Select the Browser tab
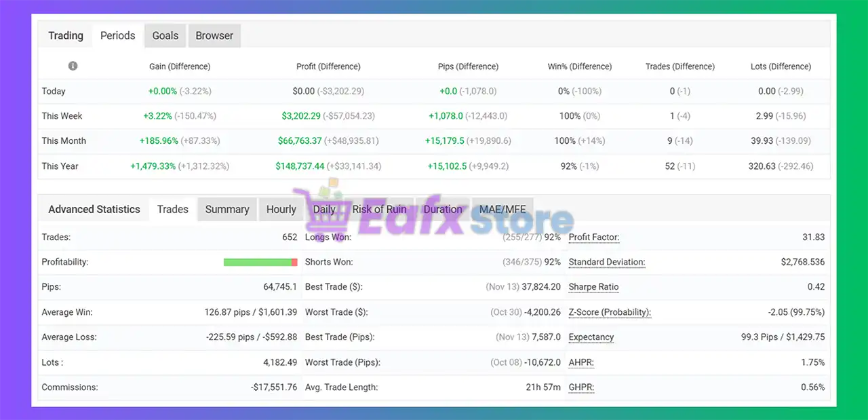Image resolution: width=868 pixels, height=420 pixels. tap(214, 36)
